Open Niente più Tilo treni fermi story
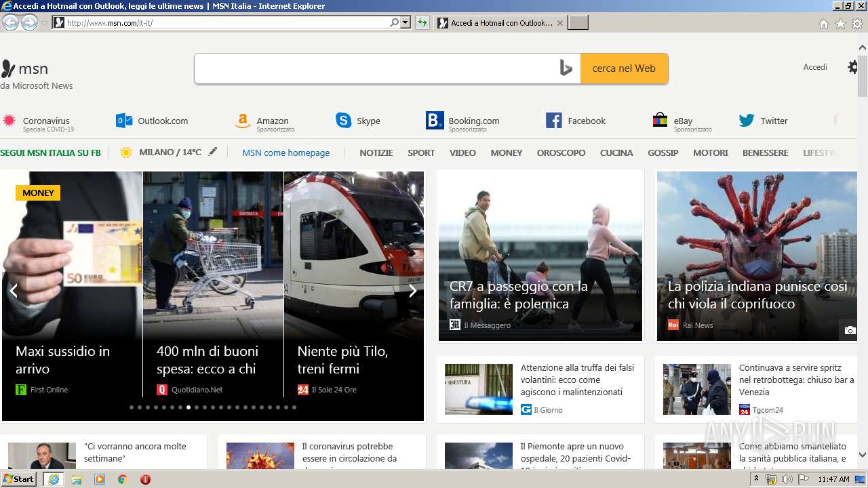 pyautogui.click(x=342, y=360)
